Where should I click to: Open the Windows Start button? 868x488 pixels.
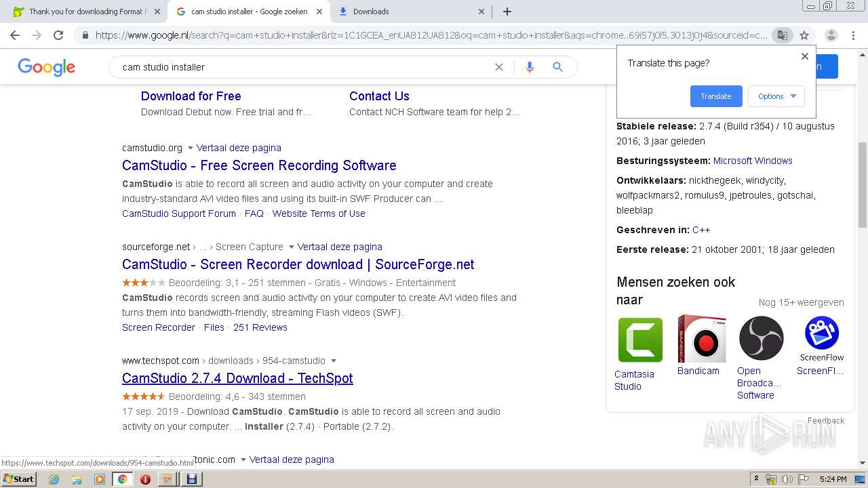tap(19, 479)
